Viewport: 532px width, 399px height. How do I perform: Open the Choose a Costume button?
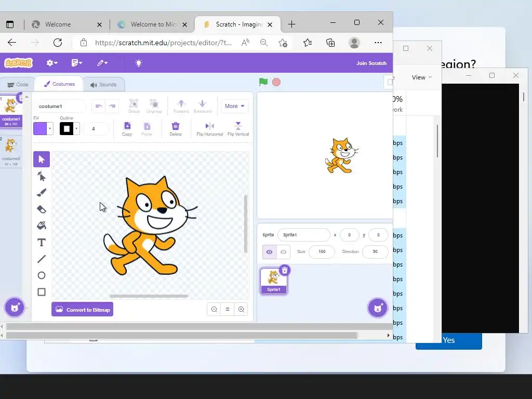[x=15, y=308]
